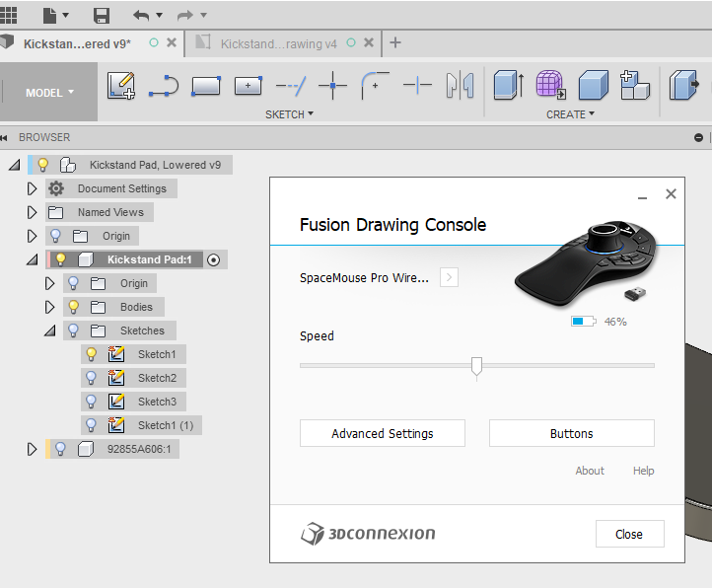
Task: Click the Speed slider handle
Action: [x=476, y=368]
